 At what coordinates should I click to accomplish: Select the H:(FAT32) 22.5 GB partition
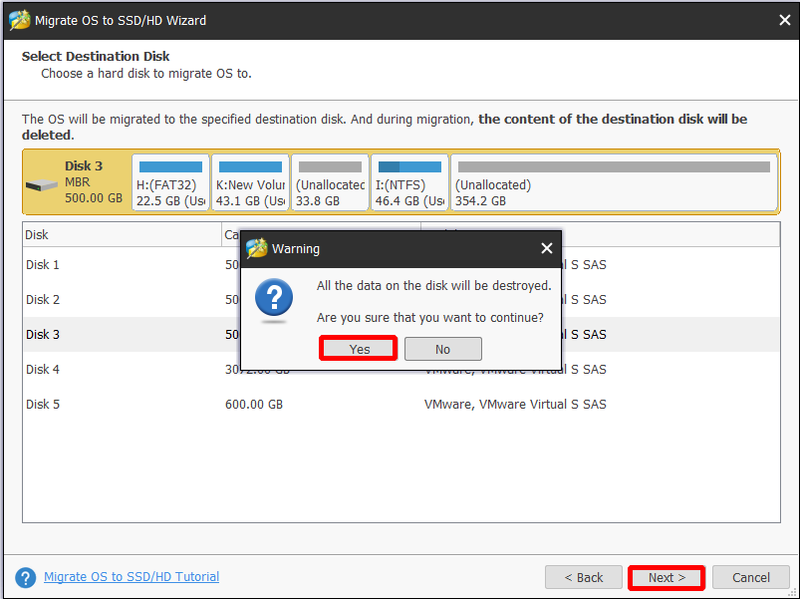point(170,182)
